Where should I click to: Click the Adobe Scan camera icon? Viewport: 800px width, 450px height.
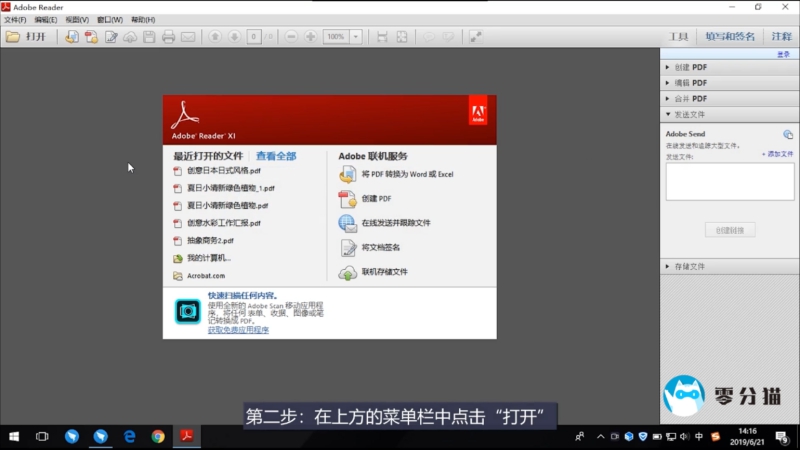tap(187, 311)
